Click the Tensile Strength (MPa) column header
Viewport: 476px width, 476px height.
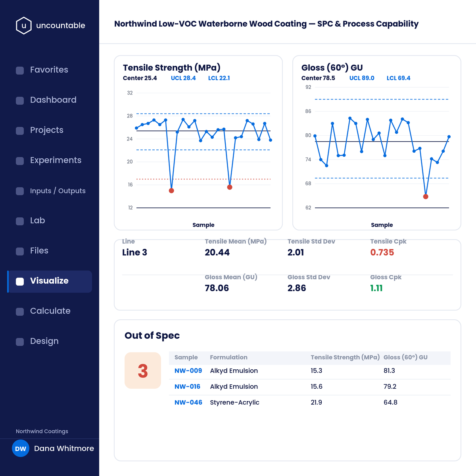point(345,357)
